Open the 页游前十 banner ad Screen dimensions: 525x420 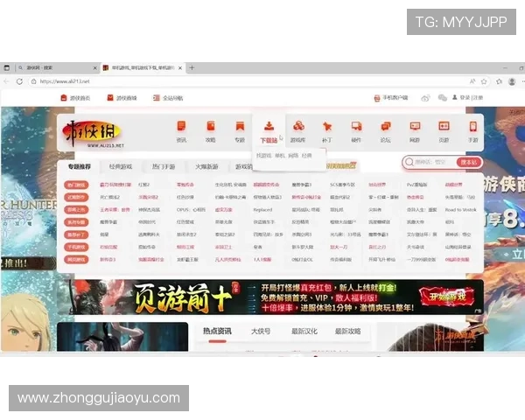click(x=270, y=297)
